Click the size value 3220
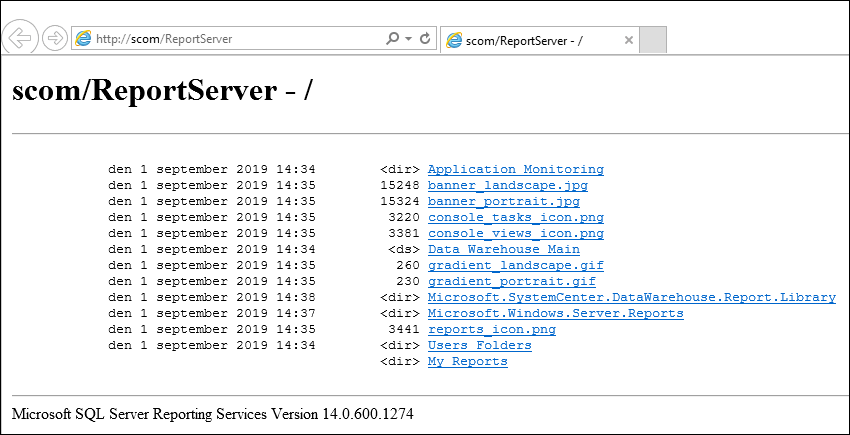Viewport: 850px width, 435px height. pos(404,218)
